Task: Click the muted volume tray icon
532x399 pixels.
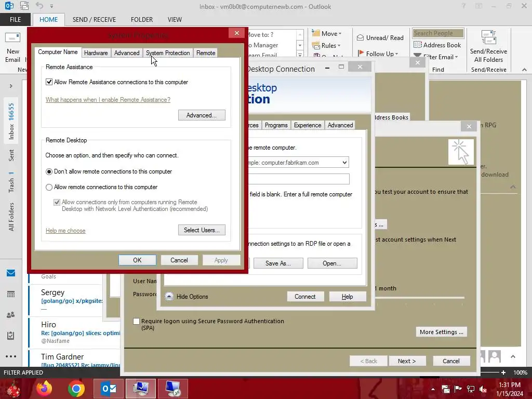Action: click(483, 389)
